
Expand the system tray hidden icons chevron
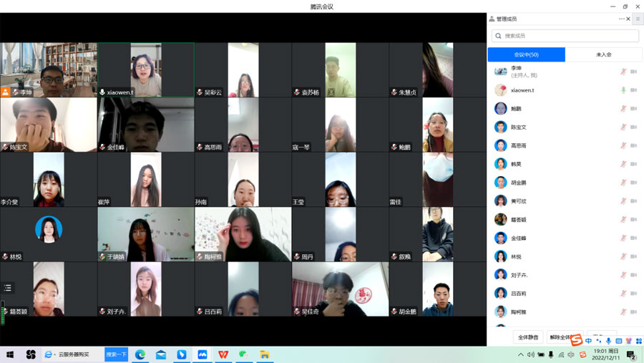520,354
